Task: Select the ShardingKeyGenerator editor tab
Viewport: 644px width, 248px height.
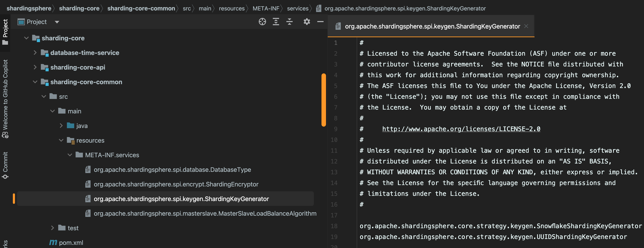Action: click(432, 26)
